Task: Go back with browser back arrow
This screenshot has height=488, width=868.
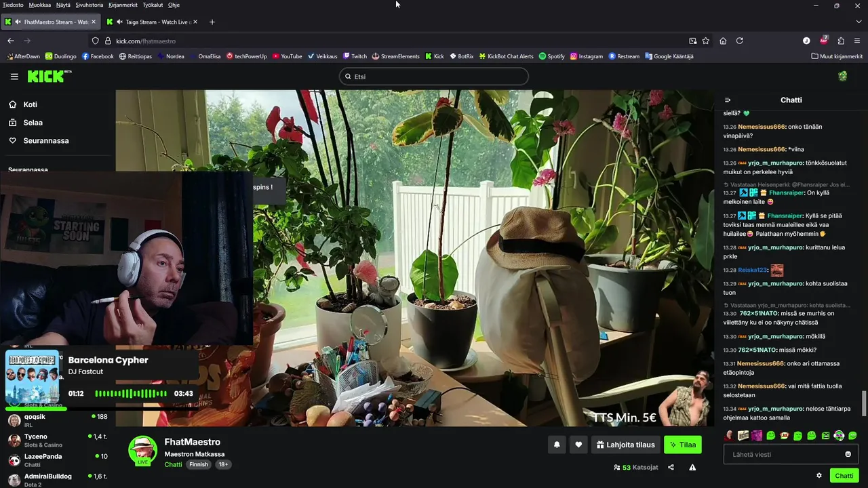Action: (x=11, y=41)
